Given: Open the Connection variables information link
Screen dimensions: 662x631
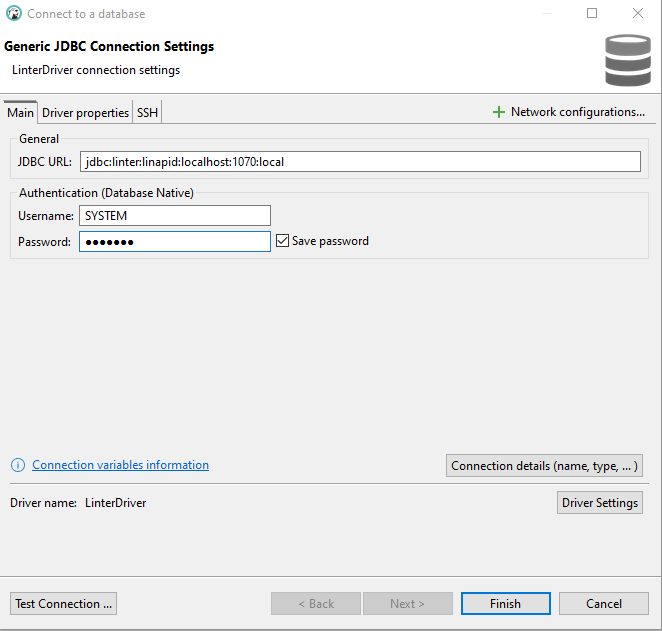Looking at the screenshot, I should click(x=120, y=465).
